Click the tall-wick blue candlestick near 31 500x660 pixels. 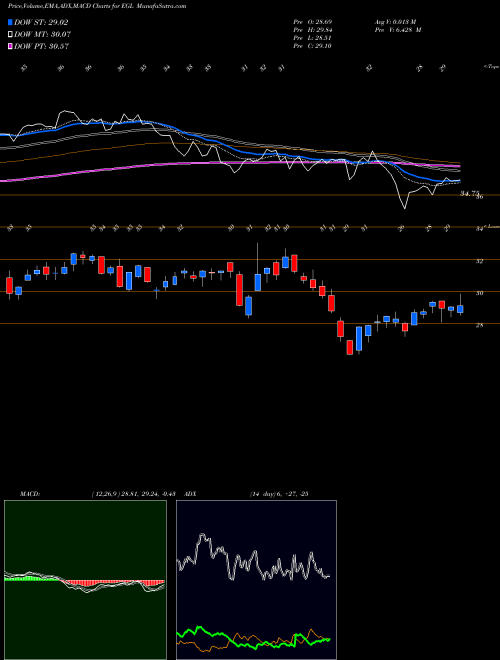tap(258, 282)
